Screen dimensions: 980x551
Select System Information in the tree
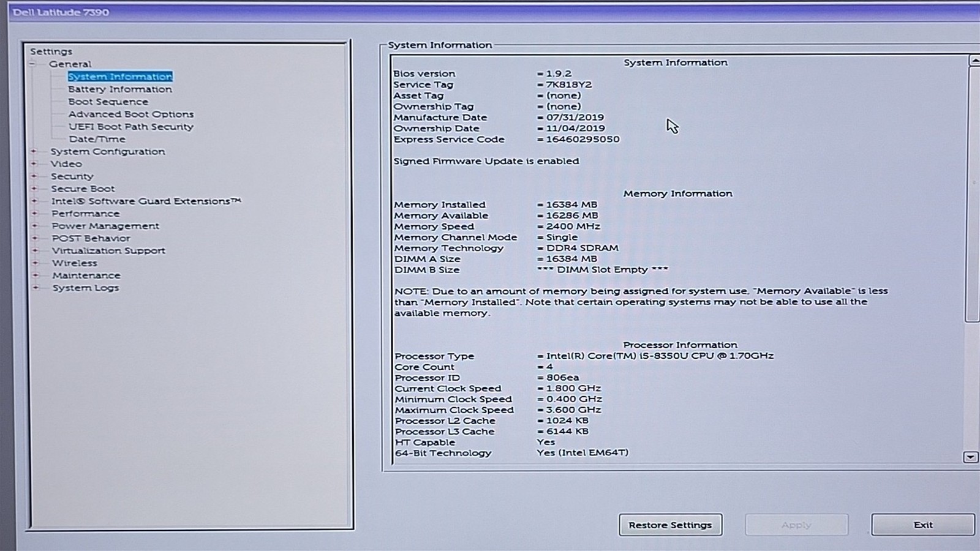point(120,77)
